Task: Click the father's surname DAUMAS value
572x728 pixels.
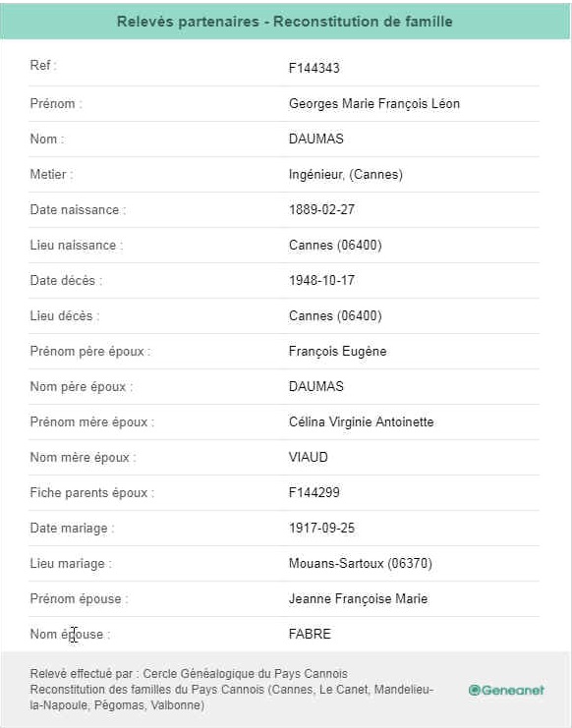Action: click(316, 386)
